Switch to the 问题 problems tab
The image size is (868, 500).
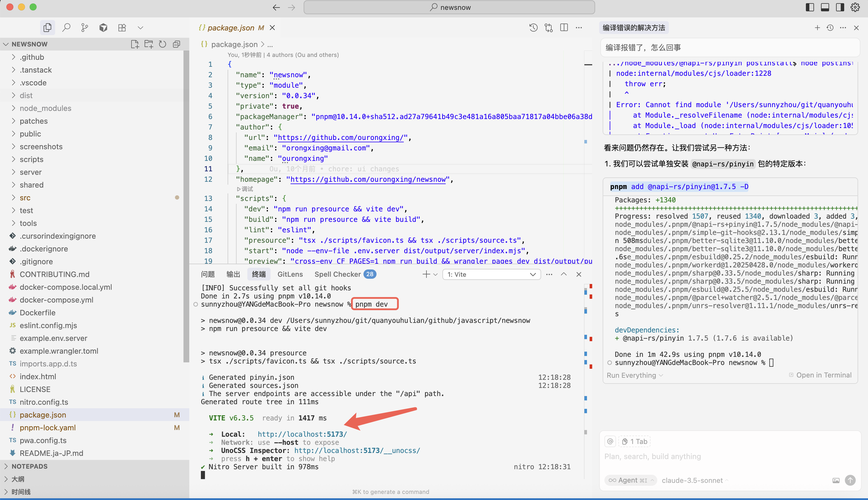(x=208, y=274)
